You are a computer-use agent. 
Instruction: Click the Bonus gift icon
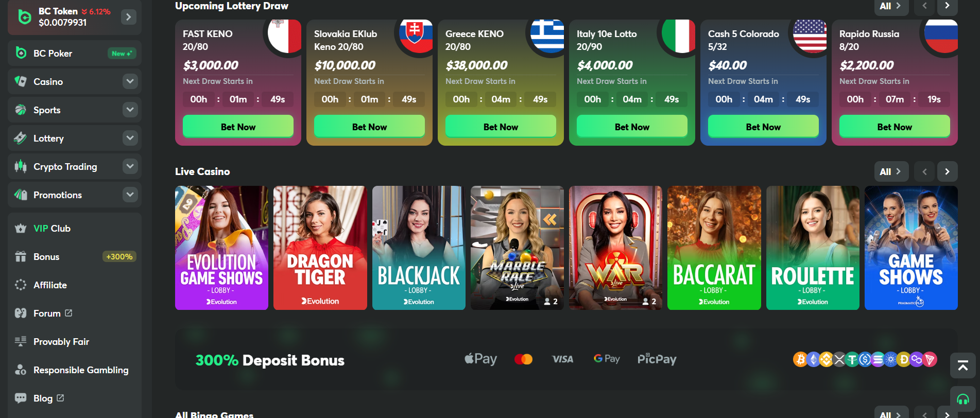point(21,257)
